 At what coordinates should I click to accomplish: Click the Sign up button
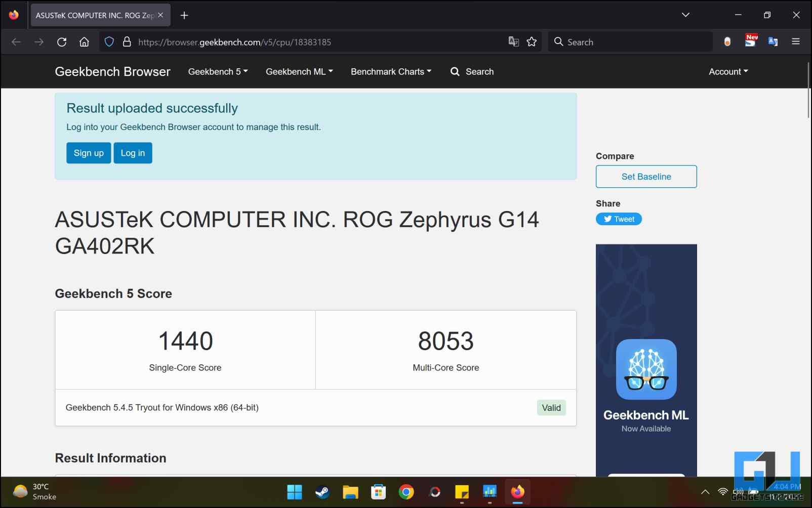coord(89,153)
